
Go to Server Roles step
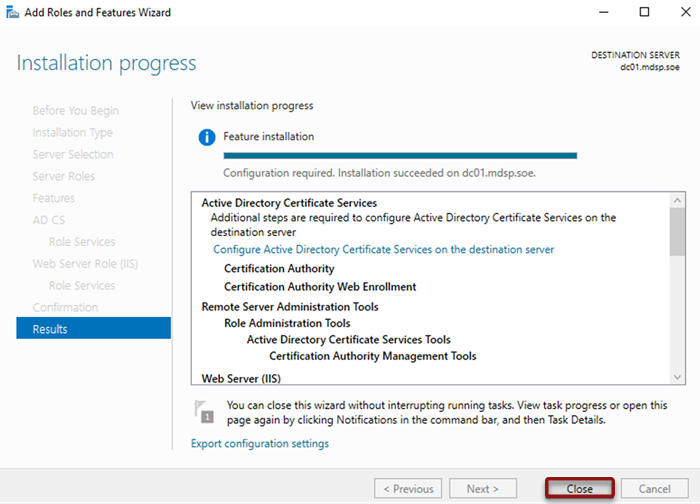click(63, 176)
